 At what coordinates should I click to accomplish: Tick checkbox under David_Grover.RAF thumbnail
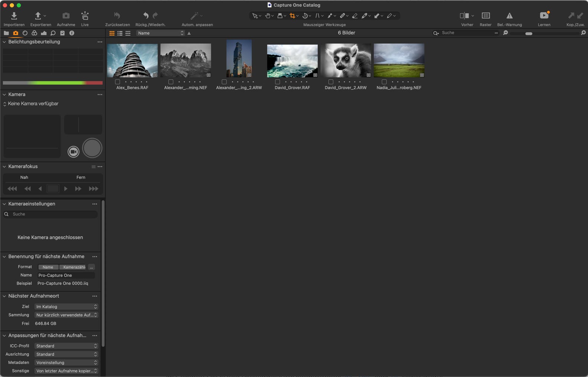(x=277, y=82)
